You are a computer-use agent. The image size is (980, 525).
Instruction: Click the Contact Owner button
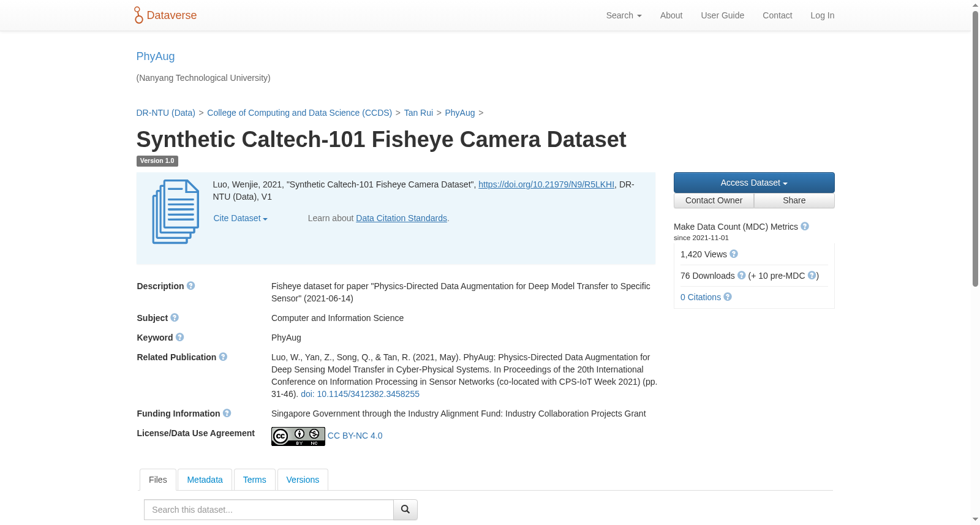tap(714, 200)
